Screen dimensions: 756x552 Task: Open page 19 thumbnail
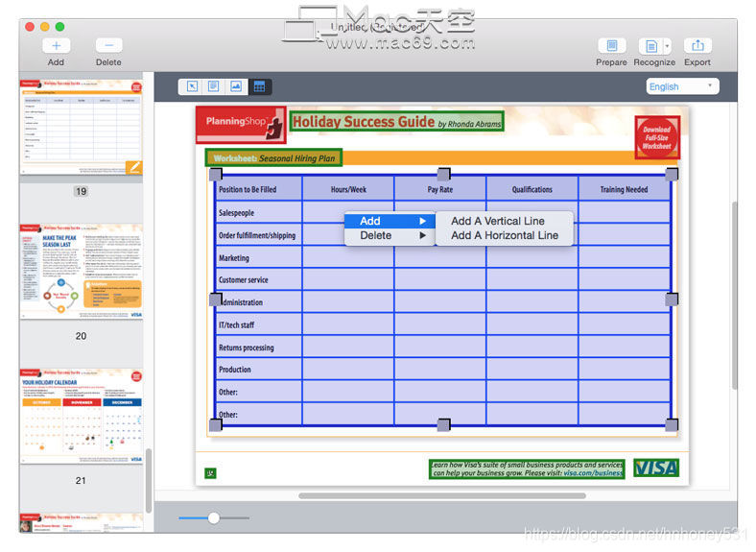pyautogui.click(x=81, y=128)
